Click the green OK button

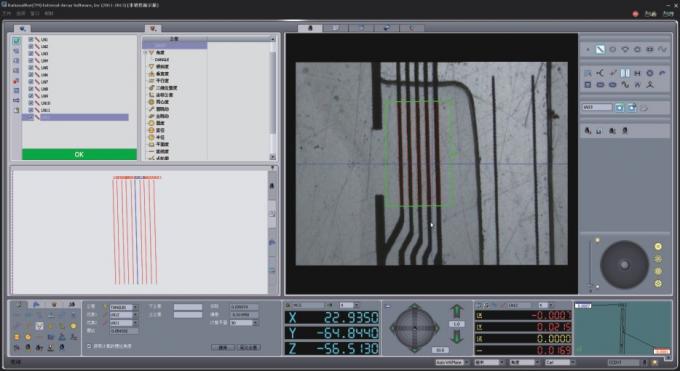pos(79,154)
